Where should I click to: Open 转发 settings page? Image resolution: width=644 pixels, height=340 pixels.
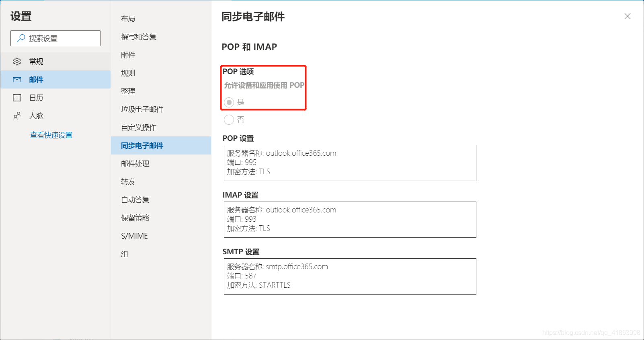161,181
